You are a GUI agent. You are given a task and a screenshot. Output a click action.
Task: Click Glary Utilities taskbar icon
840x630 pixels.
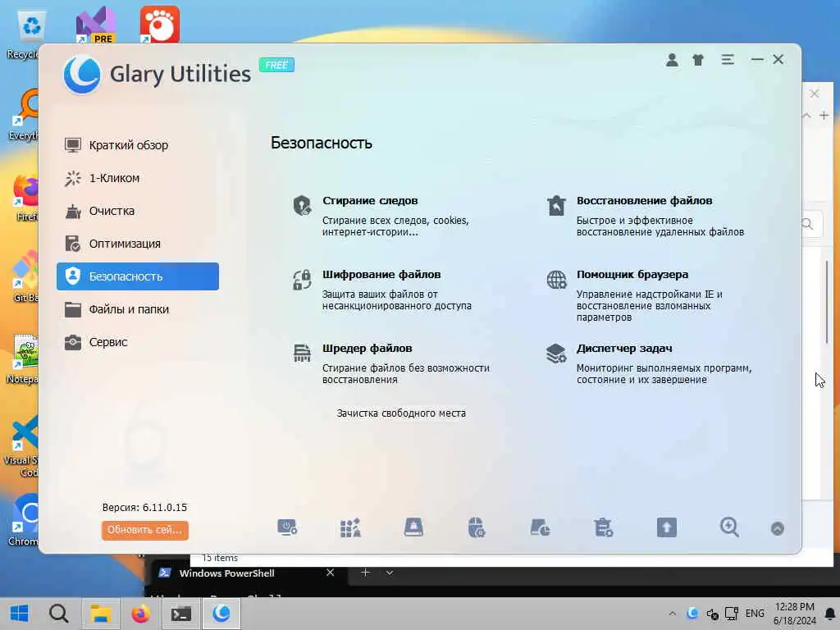point(221,613)
